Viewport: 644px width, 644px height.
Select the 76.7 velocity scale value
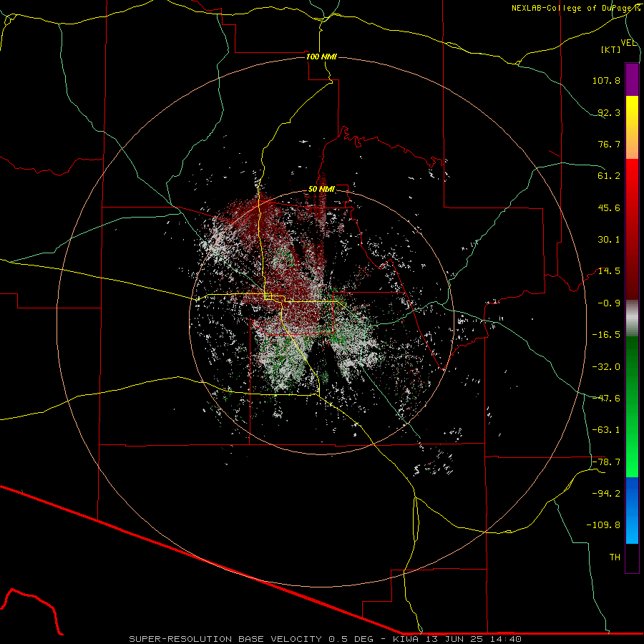tap(609, 144)
